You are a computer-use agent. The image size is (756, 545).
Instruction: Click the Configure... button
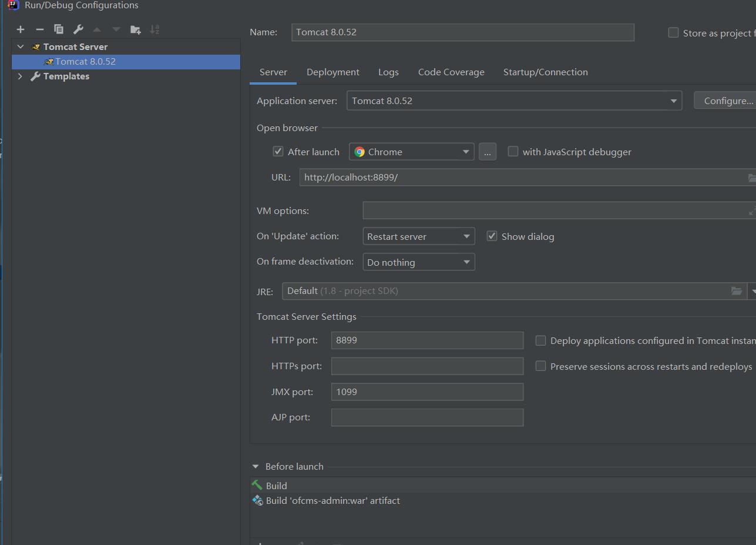[x=725, y=101]
